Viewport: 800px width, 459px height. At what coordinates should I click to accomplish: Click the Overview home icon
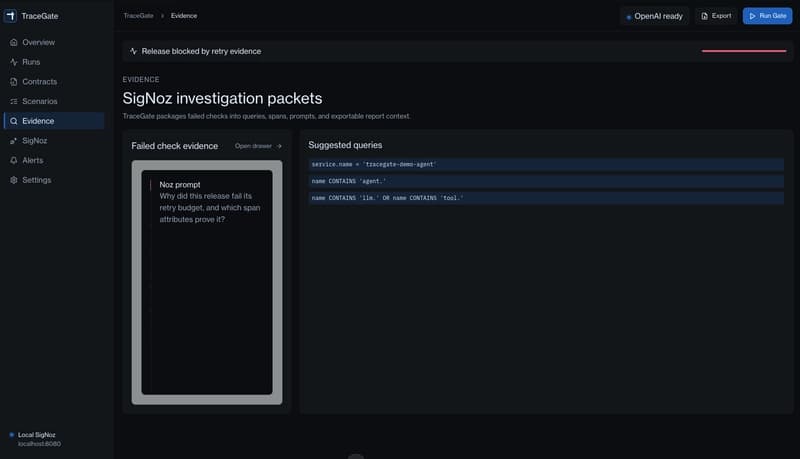click(14, 42)
